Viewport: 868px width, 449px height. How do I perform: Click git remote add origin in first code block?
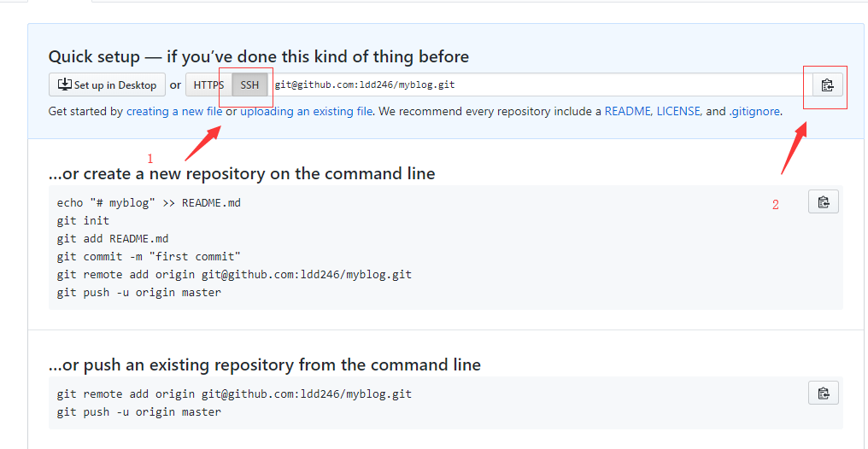point(234,274)
